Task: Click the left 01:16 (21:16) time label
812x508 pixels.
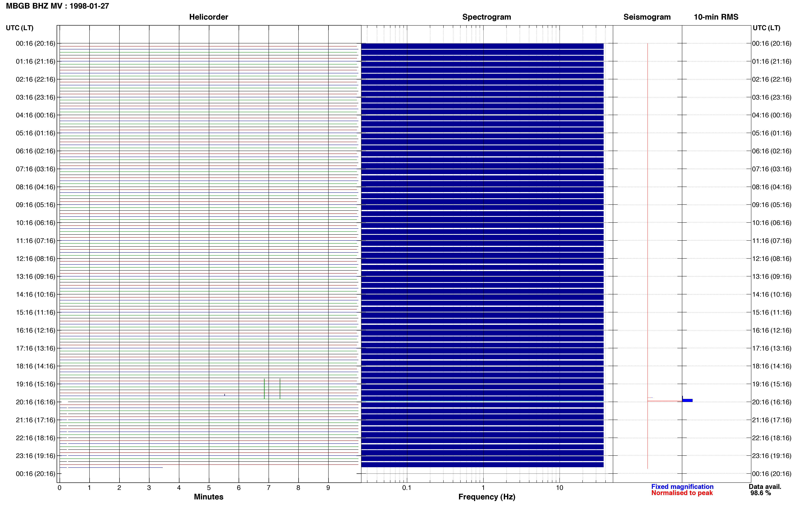Action: tap(36, 61)
